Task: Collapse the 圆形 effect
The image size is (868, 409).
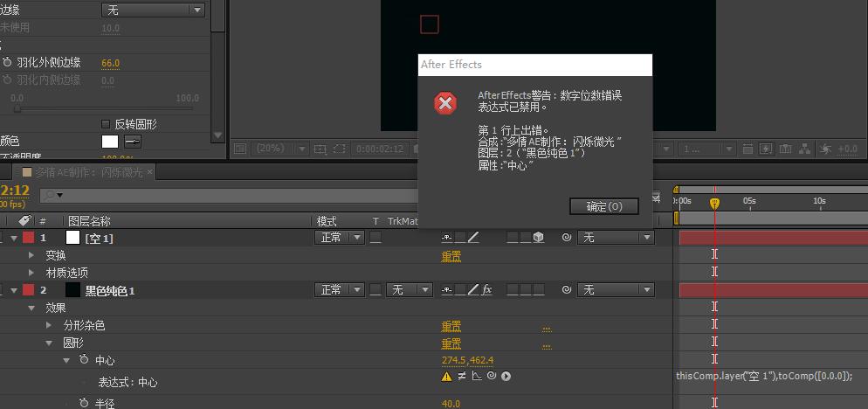Action: (49, 343)
